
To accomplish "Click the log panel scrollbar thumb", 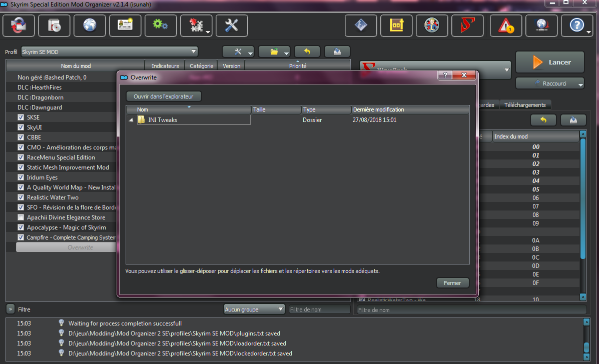I will click(586, 347).
